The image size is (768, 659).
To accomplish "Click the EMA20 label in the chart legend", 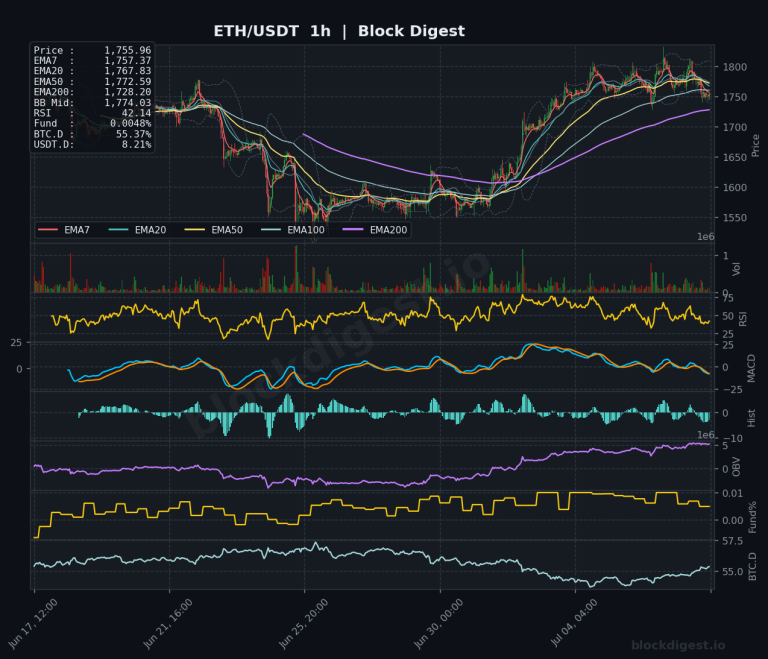I will [x=150, y=230].
